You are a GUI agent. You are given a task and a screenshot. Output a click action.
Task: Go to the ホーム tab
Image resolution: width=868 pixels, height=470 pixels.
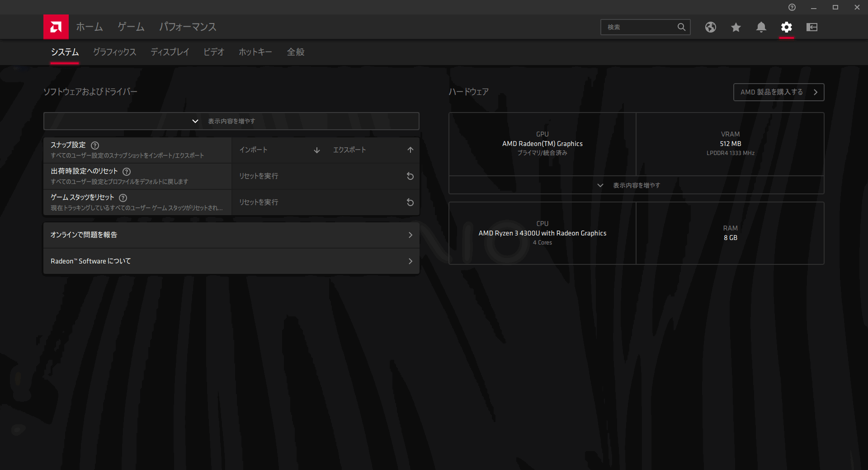[90, 27]
